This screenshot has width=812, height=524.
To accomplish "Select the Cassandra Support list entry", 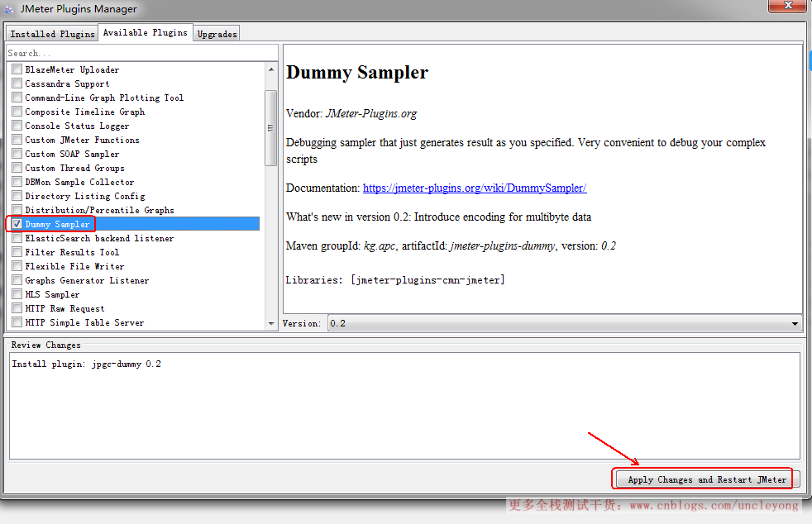I will click(x=67, y=83).
